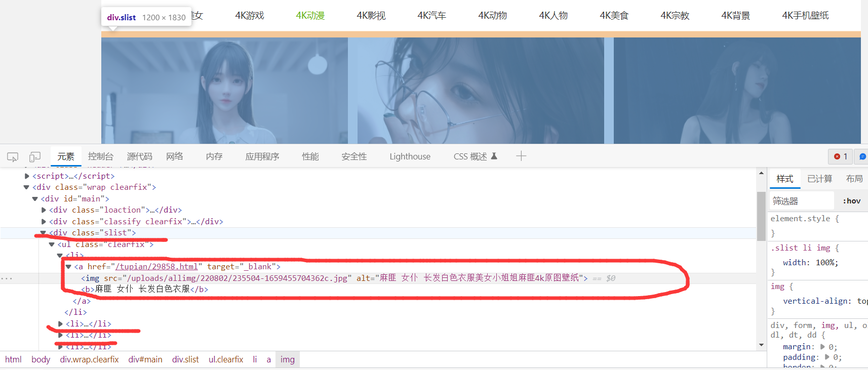Screen dimensions: 868x370
Task: Open the Lighthouse tab
Action: 410,156
